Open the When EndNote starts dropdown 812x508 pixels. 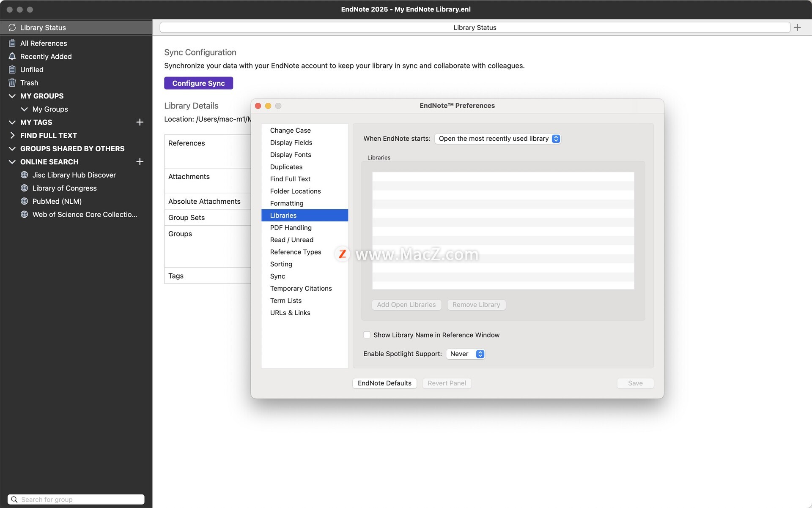(498, 139)
